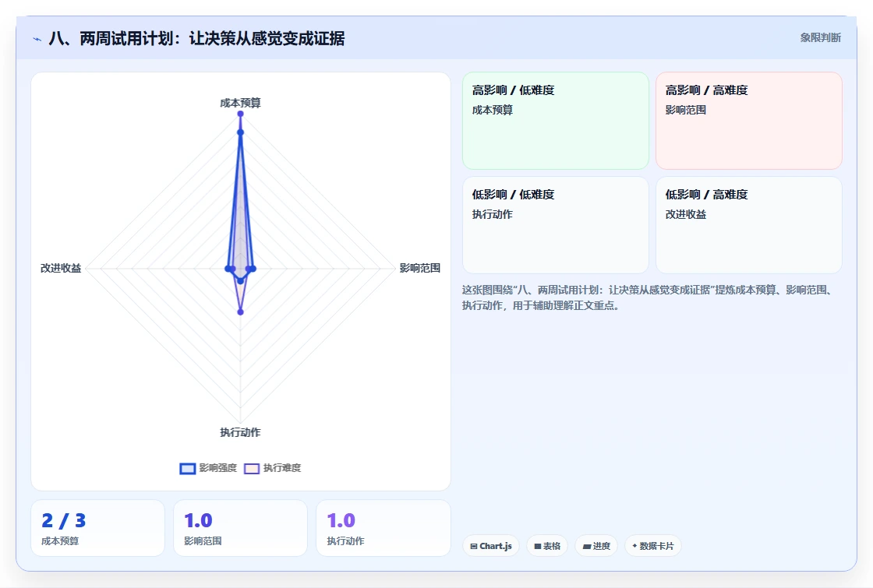This screenshot has height=588, width=873.
Task: Select the 高影响 / 高难度 quadrant card
Action: coord(749,121)
